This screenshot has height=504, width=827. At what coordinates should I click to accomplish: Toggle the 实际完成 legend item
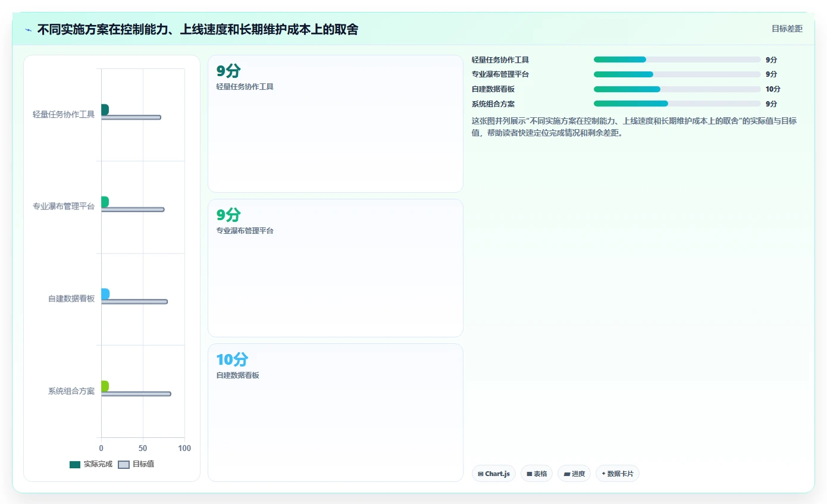click(x=91, y=464)
